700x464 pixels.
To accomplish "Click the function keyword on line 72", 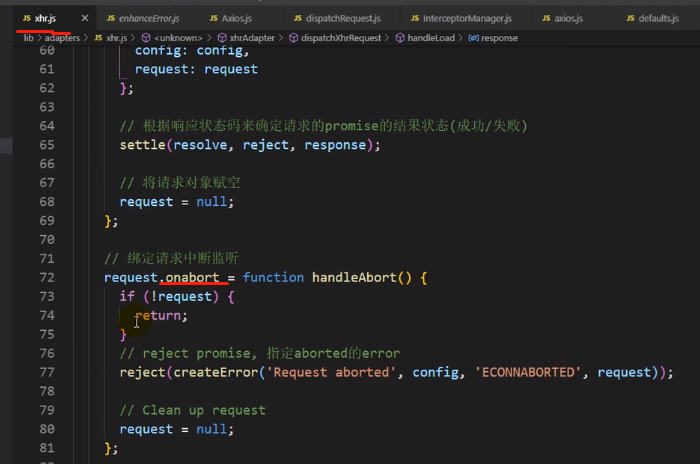I will tap(273, 278).
